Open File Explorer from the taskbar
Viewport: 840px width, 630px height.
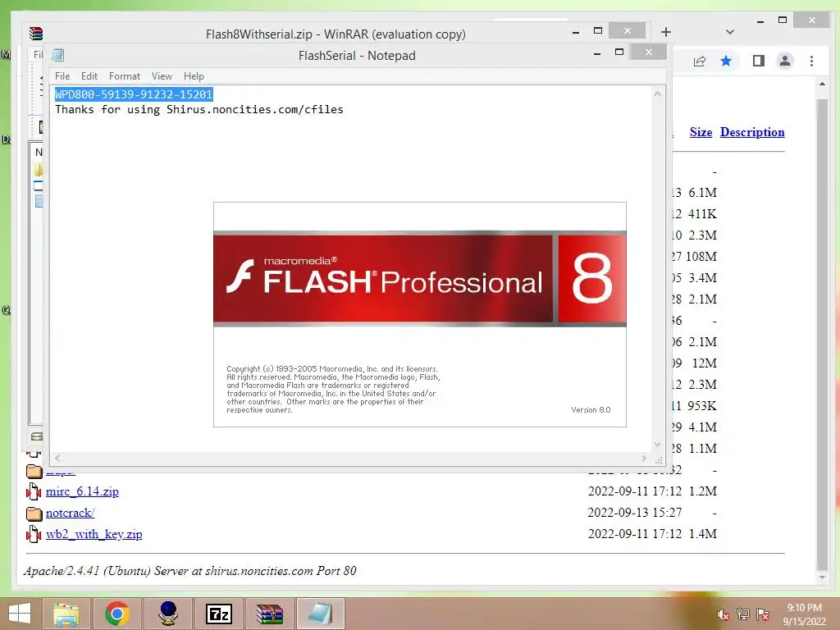pos(66,614)
